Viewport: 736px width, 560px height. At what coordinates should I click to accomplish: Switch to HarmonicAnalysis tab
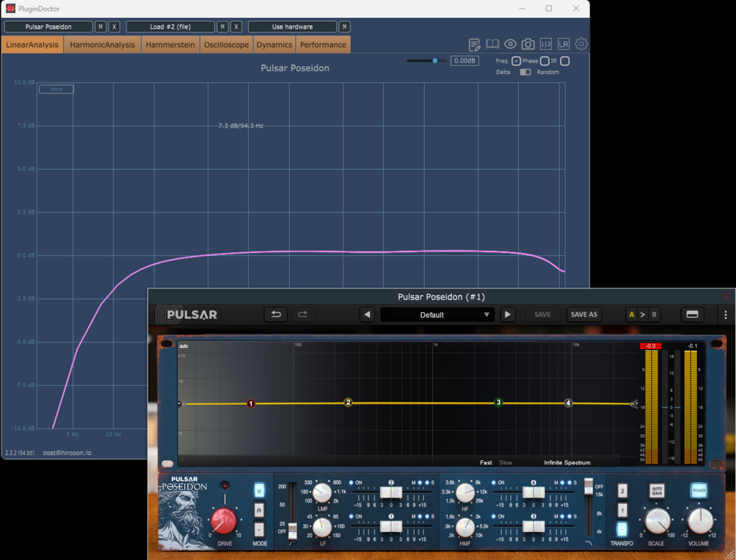tap(102, 45)
